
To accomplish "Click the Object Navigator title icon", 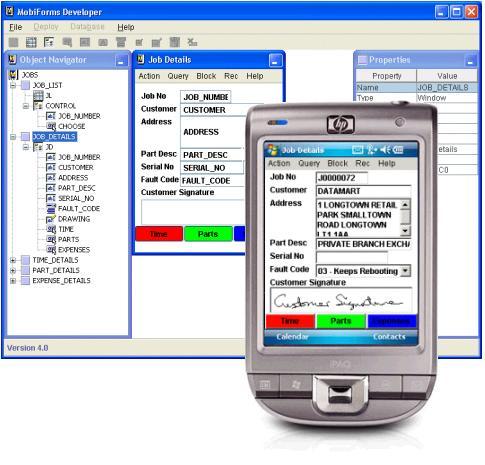I will [x=13, y=60].
